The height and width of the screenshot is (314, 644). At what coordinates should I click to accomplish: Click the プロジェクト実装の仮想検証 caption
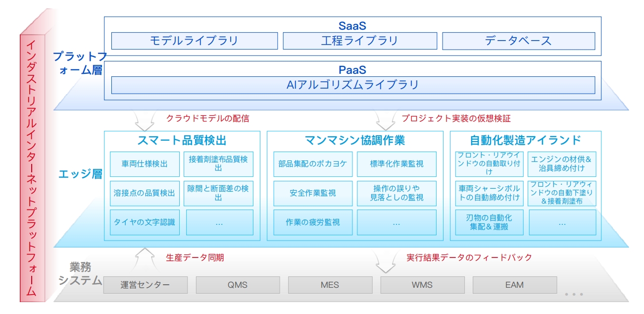pos(455,119)
